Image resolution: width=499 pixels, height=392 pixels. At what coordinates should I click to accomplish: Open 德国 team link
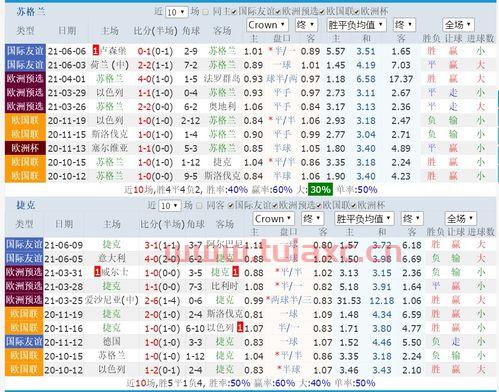[111, 342]
